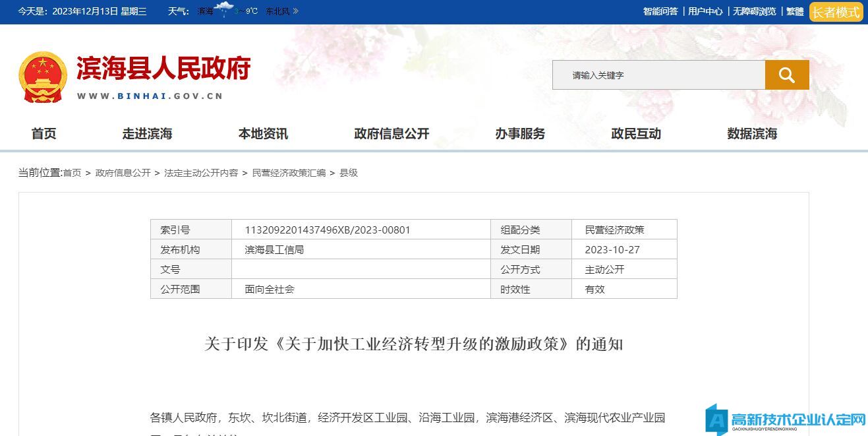This screenshot has width=868, height=436.
Task: Click the 高新技术企业认证网 watermark logo
Action: pos(786,420)
